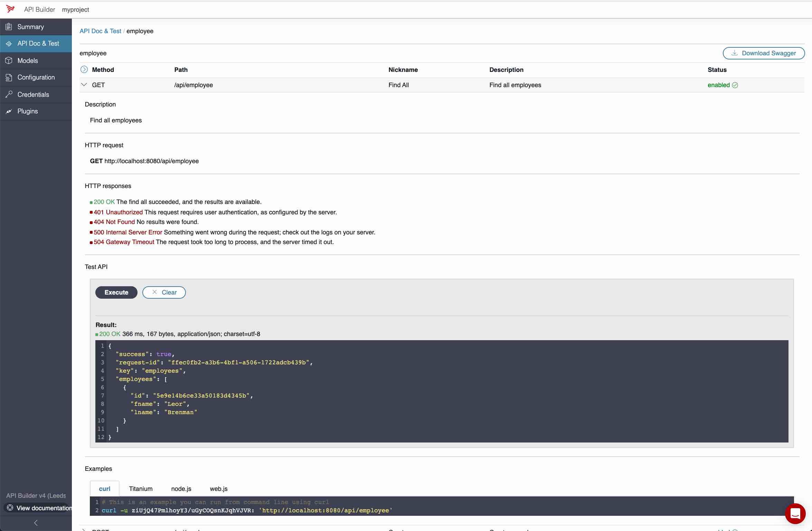Click the Models cube icon
812x531 pixels.
click(x=9, y=60)
